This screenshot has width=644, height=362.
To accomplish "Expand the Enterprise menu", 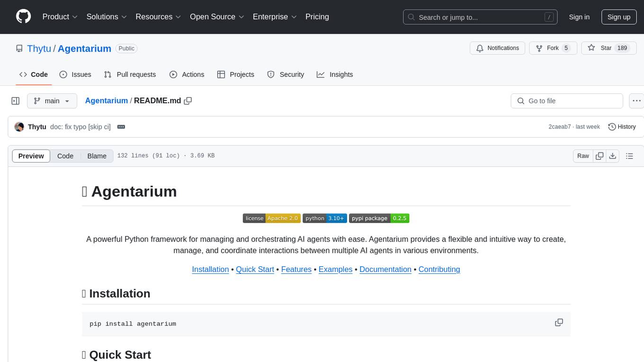I will 275,17.
